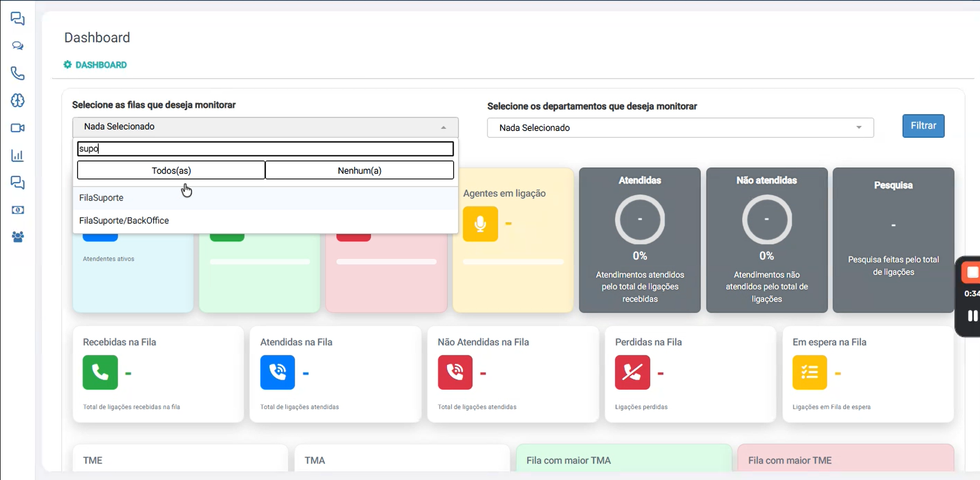Collapse the filas Nada Selecionado dropdown
980x480 pixels.
pos(265,127)
